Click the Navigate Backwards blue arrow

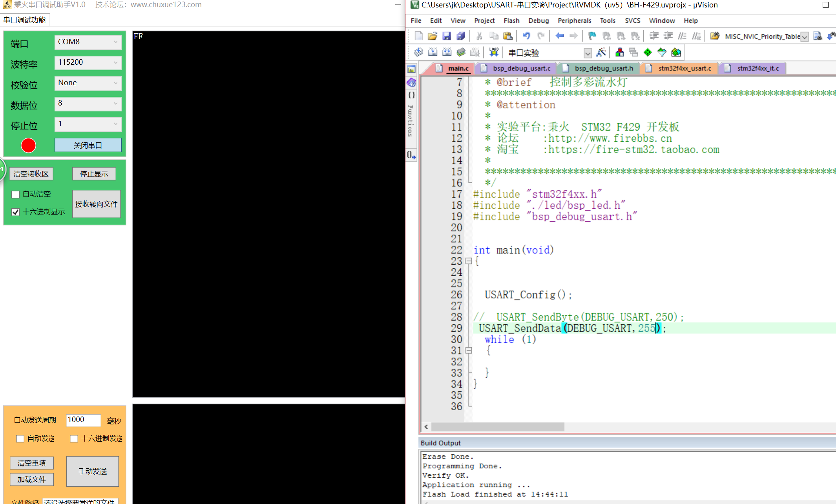coord(559,36)
